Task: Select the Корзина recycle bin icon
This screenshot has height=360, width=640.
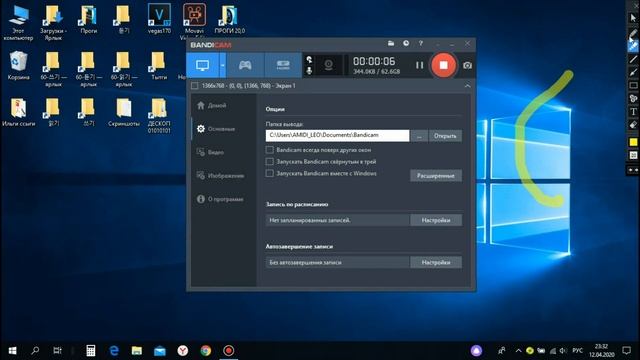Action: 18,65
